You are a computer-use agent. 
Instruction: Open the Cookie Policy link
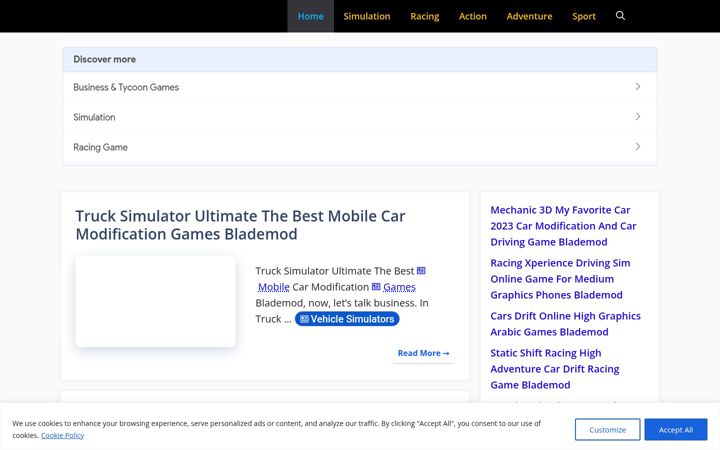point(62,435)
